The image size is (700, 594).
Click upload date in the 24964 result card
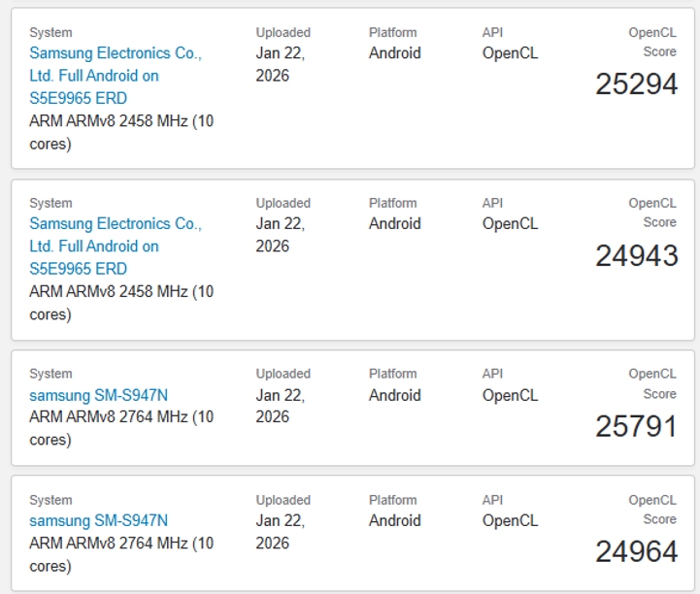pyautogui.click(x=280, y=532)
